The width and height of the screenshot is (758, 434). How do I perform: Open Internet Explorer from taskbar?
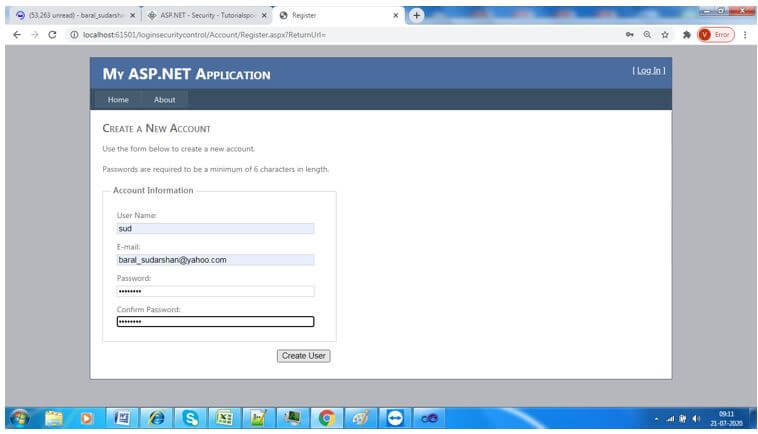pyautogui.click(x=156, y=418)
